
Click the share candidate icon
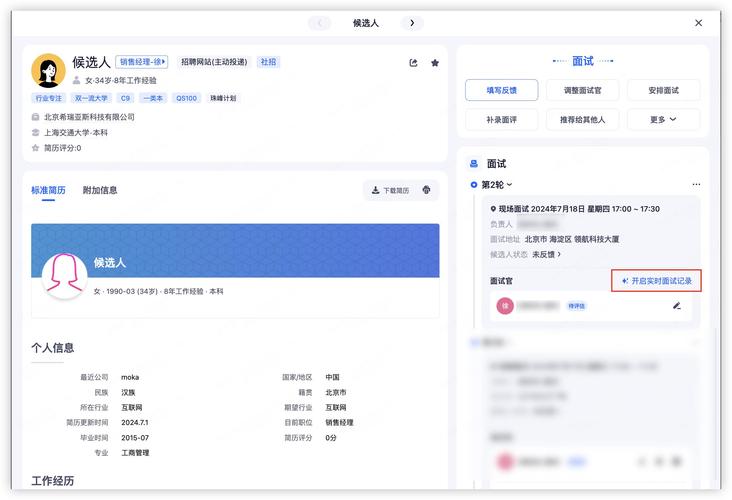(414, 62)
